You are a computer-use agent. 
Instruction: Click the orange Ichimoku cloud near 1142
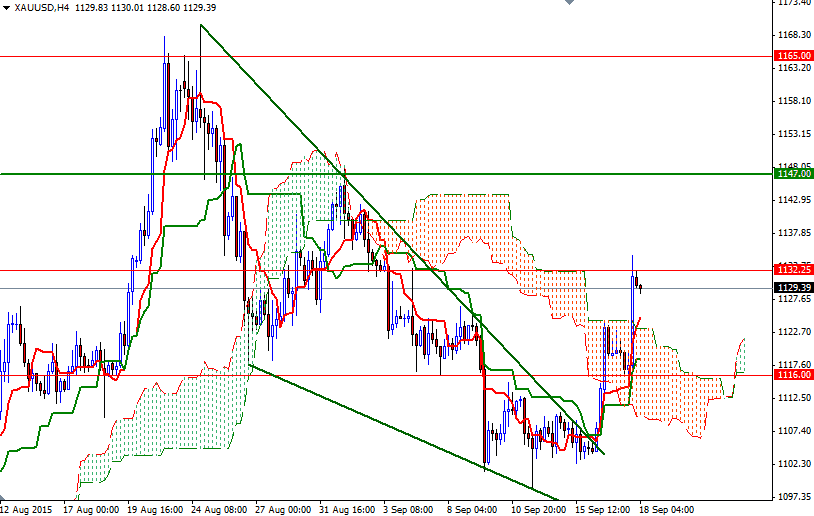pyautogui.click(x=460, y=215)
